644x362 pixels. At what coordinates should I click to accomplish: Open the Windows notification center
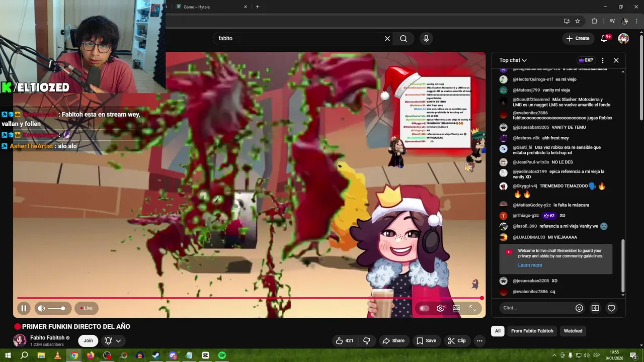tap(633, 355)
